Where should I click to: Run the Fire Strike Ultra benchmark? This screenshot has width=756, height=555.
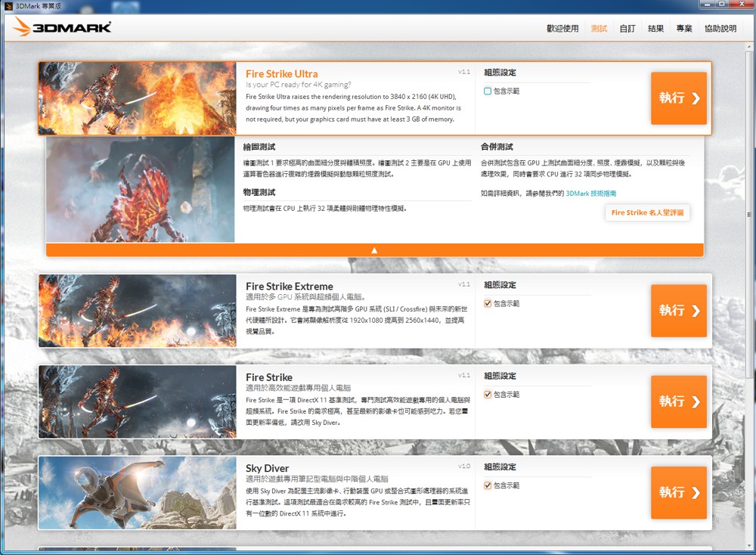click(x=679, y=98)
